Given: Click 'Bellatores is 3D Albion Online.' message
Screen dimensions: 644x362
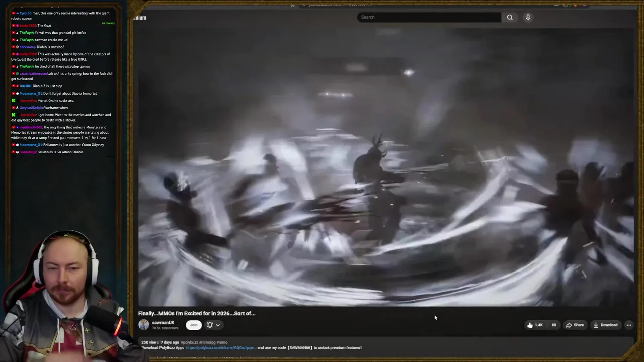Looking at the screenshot, I should tap(60, 152).
